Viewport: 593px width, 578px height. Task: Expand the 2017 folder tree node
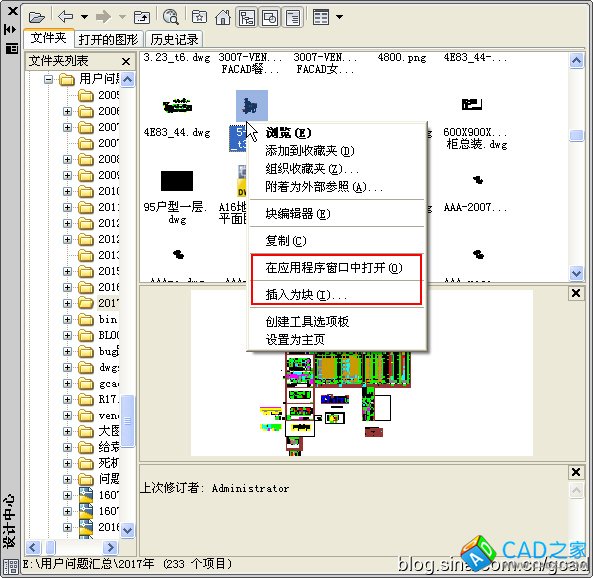(67, 303)
